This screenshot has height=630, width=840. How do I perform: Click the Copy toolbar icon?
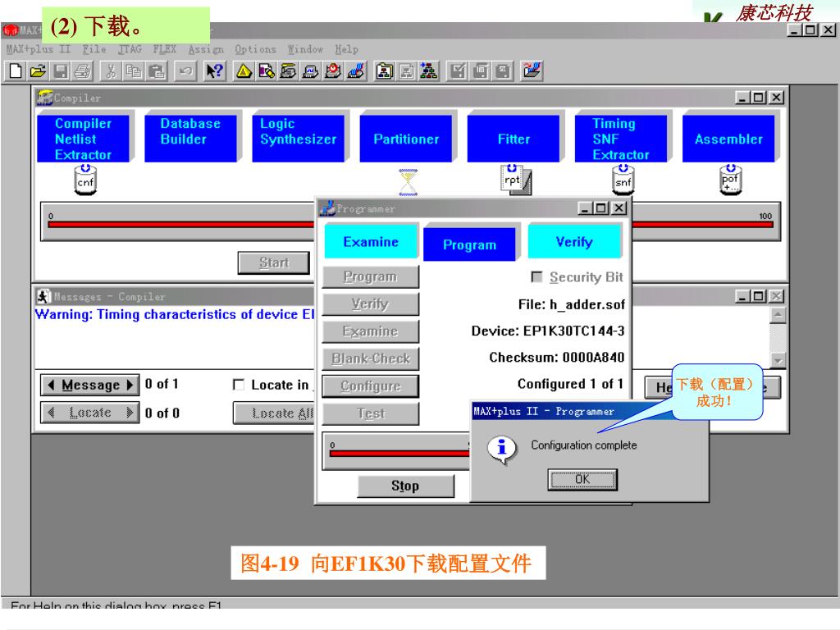[x=134, y=71]
